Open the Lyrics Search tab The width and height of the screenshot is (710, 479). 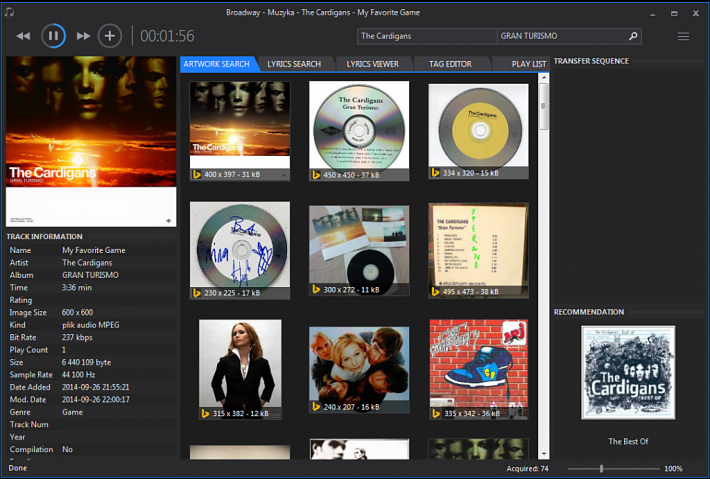click(294, 64)
